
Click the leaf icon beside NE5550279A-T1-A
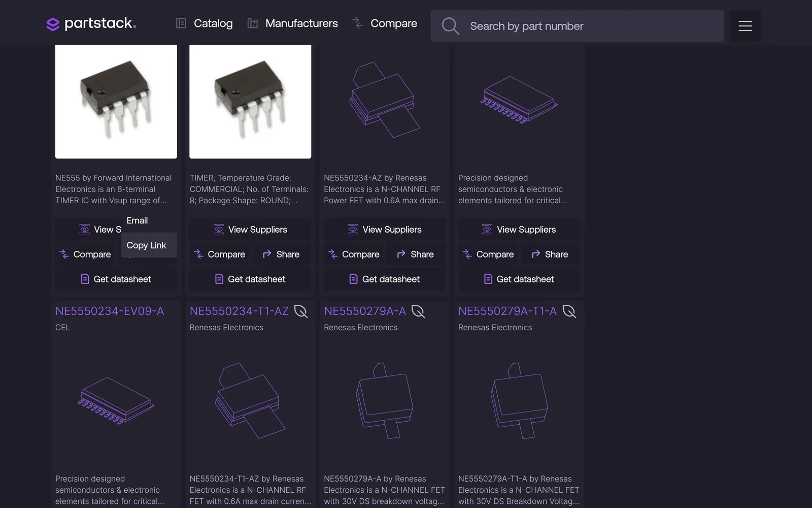click(569, 311)
